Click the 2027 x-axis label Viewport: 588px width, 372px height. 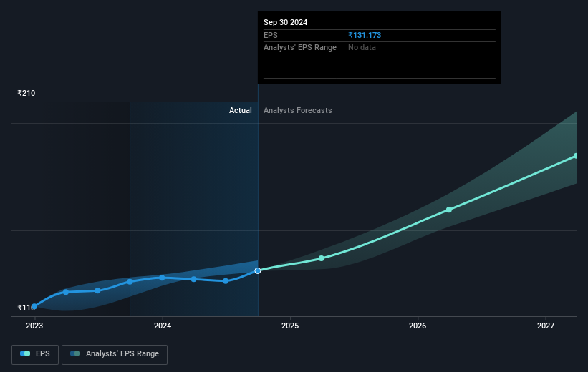click(545, 326)
